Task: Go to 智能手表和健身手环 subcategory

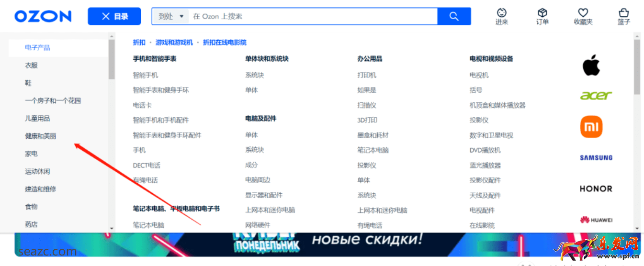Action: 161,90
